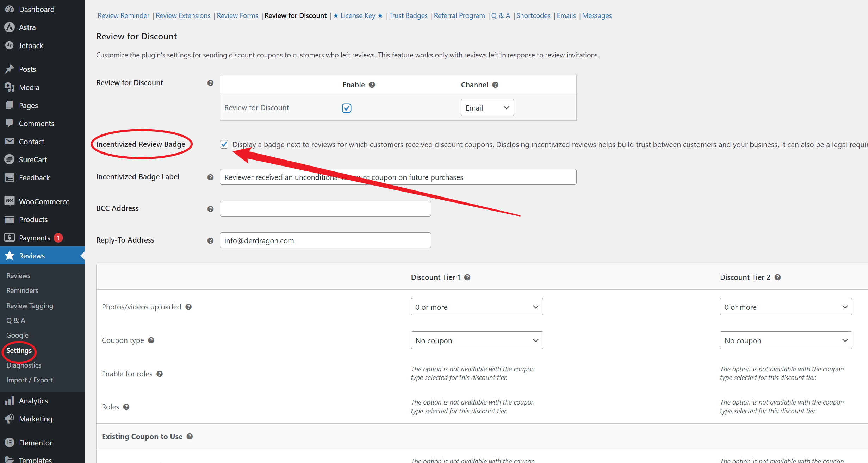
Task: Uncheck the Incentivized Review Badge checkbox
Action: point(224,144)
